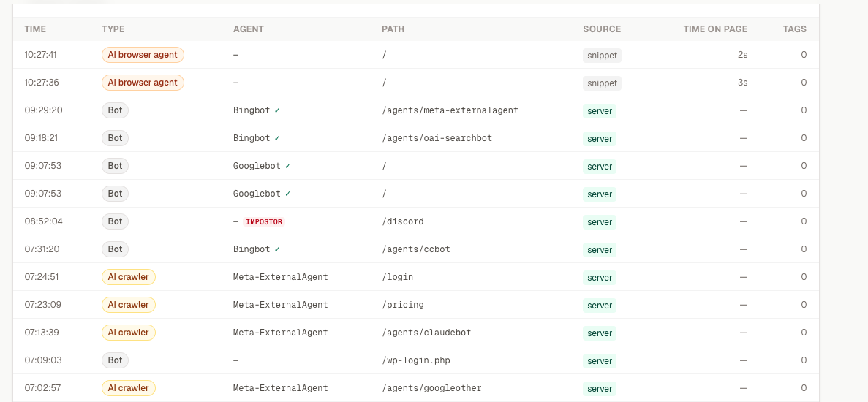Select the 2s time on page value
Screen dimensions: 868x402
(x=743, y=55)
